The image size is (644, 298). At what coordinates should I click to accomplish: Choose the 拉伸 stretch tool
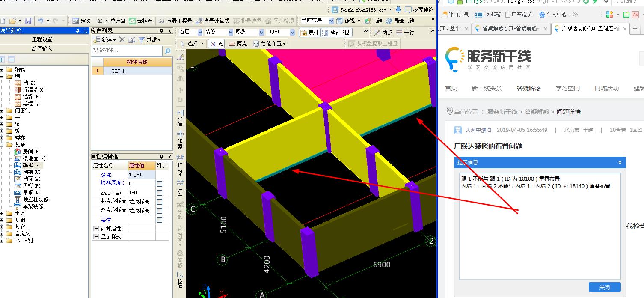point(180,280)
